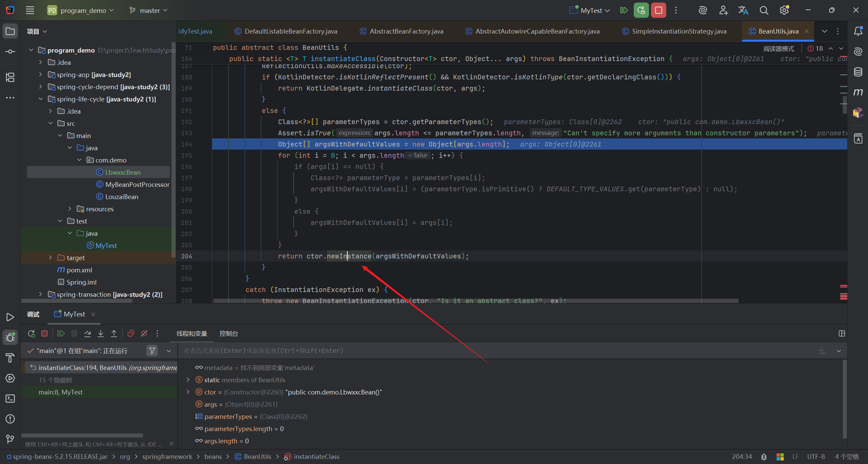The width and height of the screenshot is (868, 464).
Task: Click Step Into debug icon
Action: [x=101, y=334]
